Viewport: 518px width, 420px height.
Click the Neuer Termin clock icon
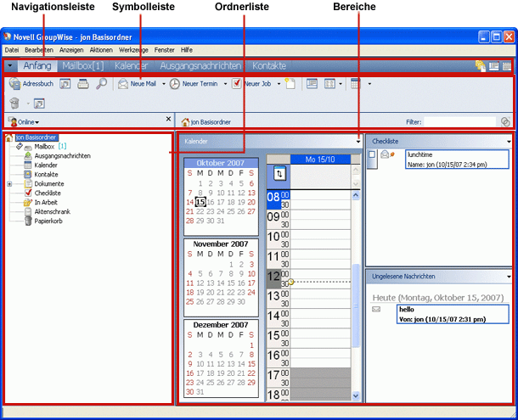174,84
